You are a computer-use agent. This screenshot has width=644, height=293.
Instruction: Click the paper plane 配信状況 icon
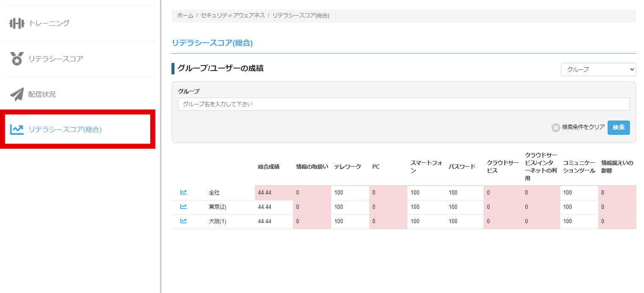(x=17, y=94)
